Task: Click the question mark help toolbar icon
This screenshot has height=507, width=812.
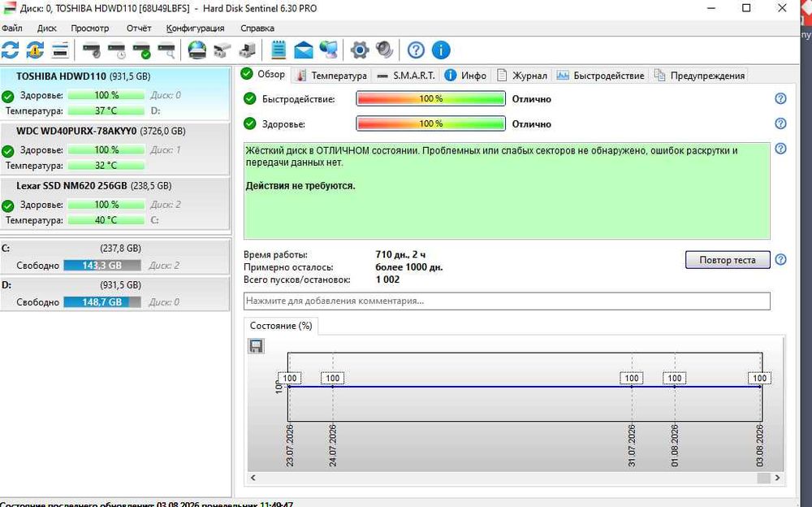Action: [416, 50]
